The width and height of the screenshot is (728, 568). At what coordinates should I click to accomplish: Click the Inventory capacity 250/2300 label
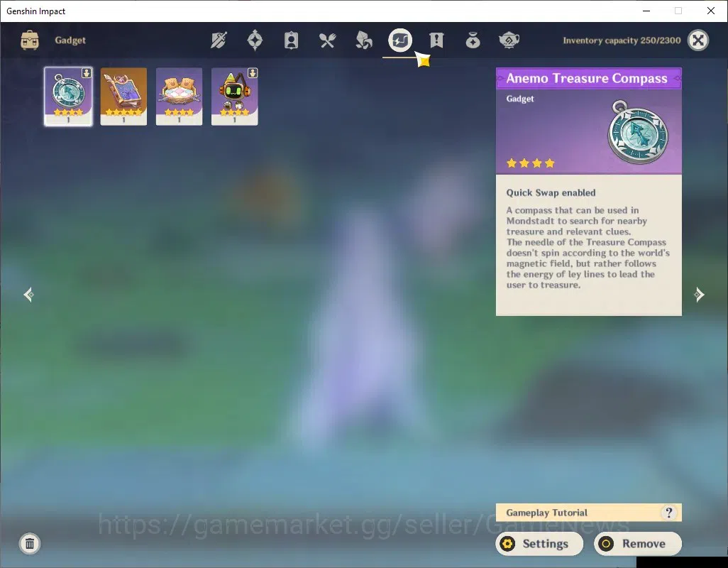(622, 40)
